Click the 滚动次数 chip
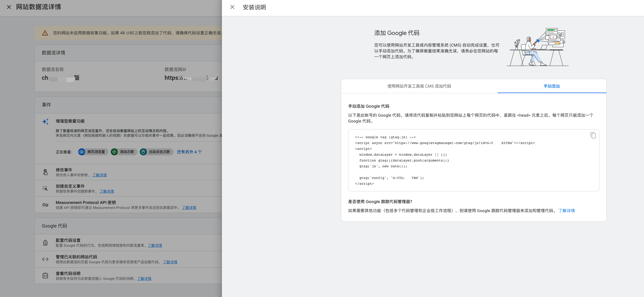 (124, 152)
